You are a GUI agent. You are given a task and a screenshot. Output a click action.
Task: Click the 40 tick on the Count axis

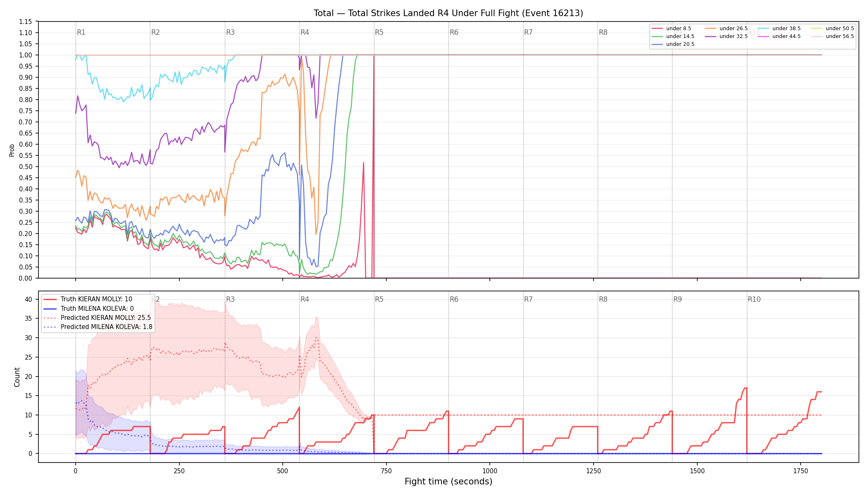point(29,299)
